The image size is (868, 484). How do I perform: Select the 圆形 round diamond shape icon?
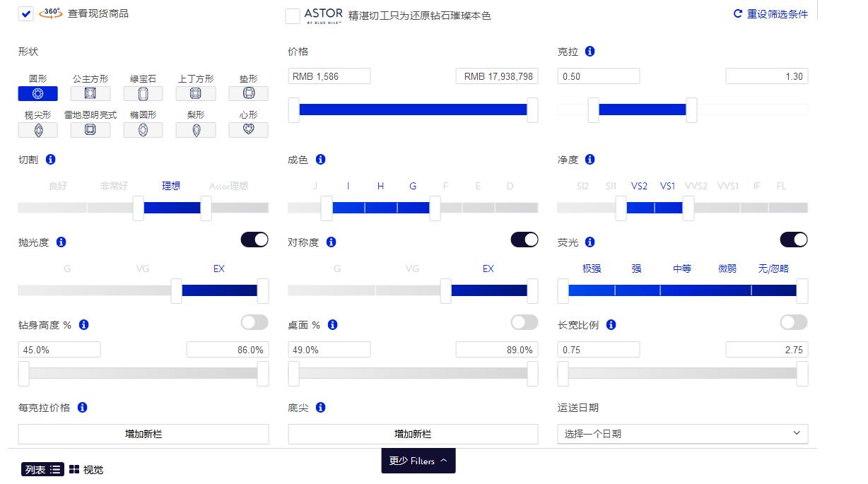37,93
